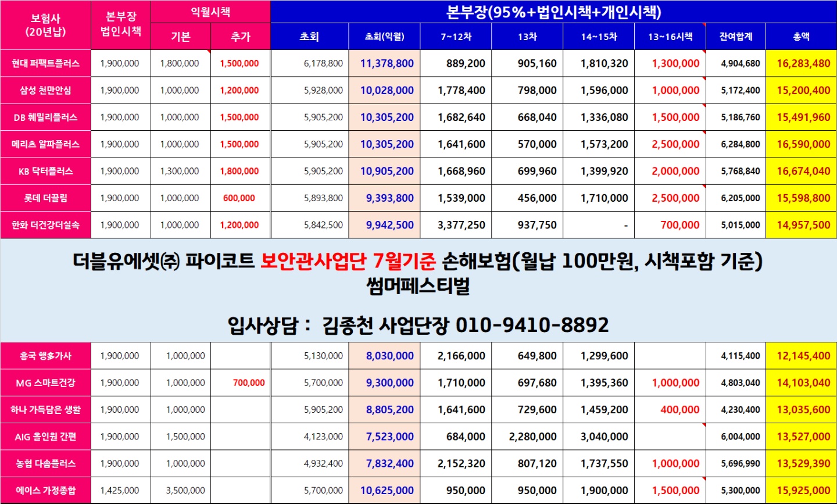Click the DB 훼밀리플러스 row label
Screen dimensions: 837x504
tap(45, 117)
